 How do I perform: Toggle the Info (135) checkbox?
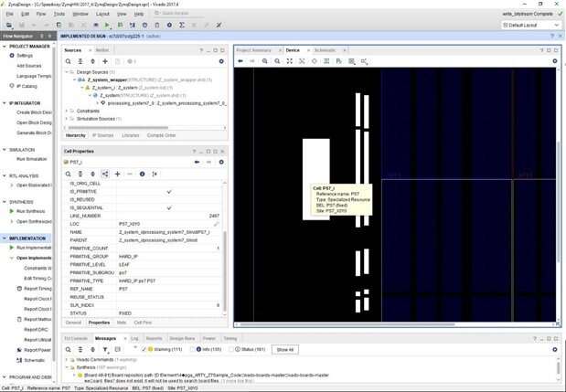click(192, 349)
